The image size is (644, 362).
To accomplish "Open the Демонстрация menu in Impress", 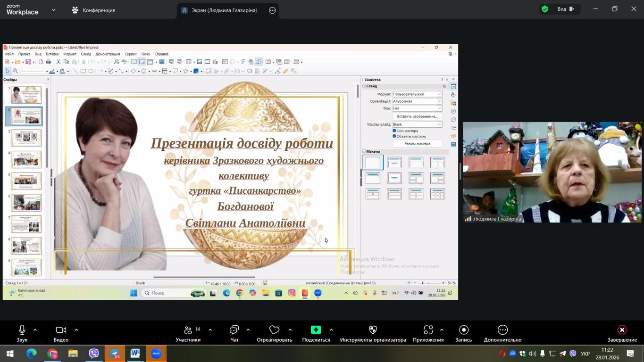I will point(108,54).
